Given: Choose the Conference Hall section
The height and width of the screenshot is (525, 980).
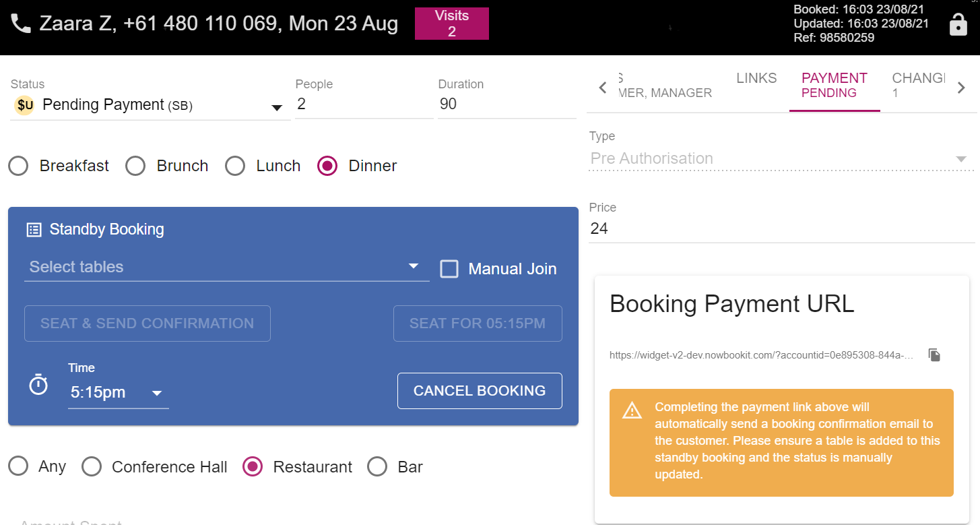Looking at the screenshot, I should 92,466.
